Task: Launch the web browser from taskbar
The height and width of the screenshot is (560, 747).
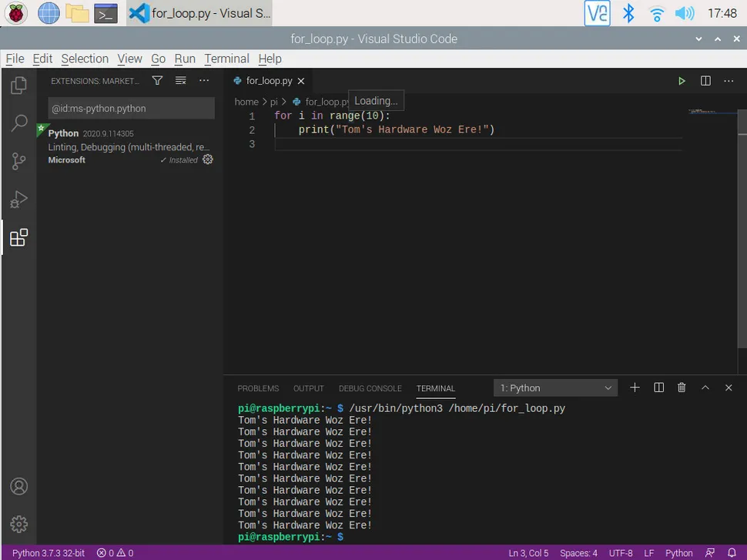Action: (x=49, y=13)
